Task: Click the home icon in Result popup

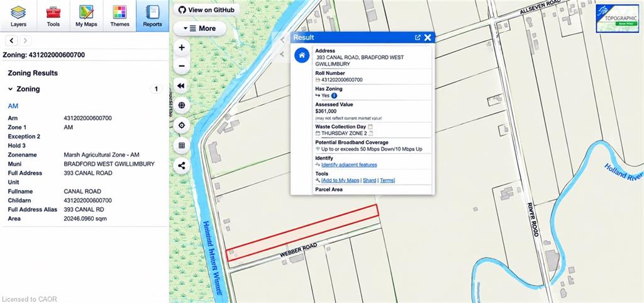Action: pyautogui.click(x=302, y=55)
